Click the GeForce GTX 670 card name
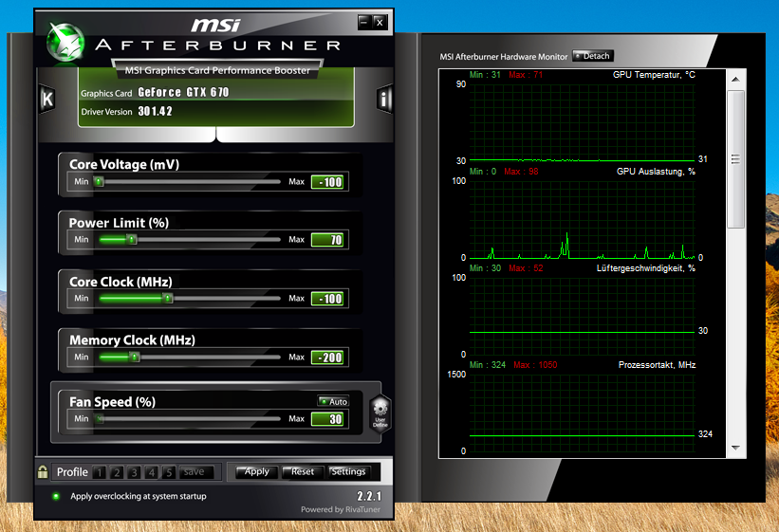The height and width of the screenshot is (532, 779). [x=183, y=92]
